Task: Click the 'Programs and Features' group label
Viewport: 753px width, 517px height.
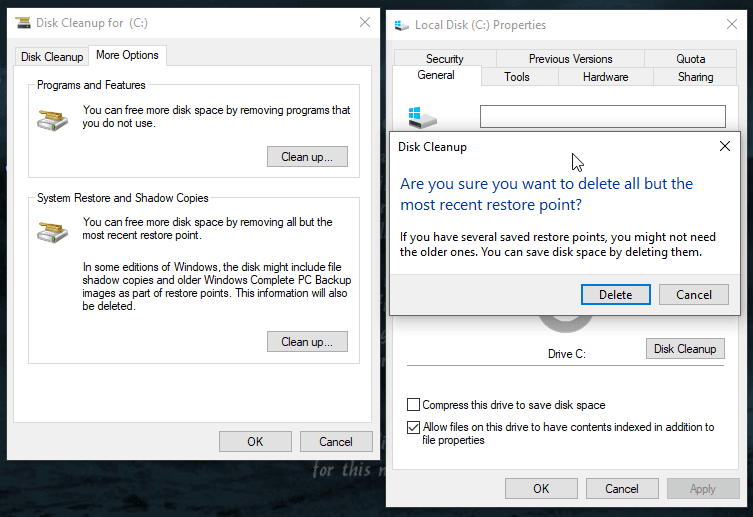Action: click(x=91, y=85)
